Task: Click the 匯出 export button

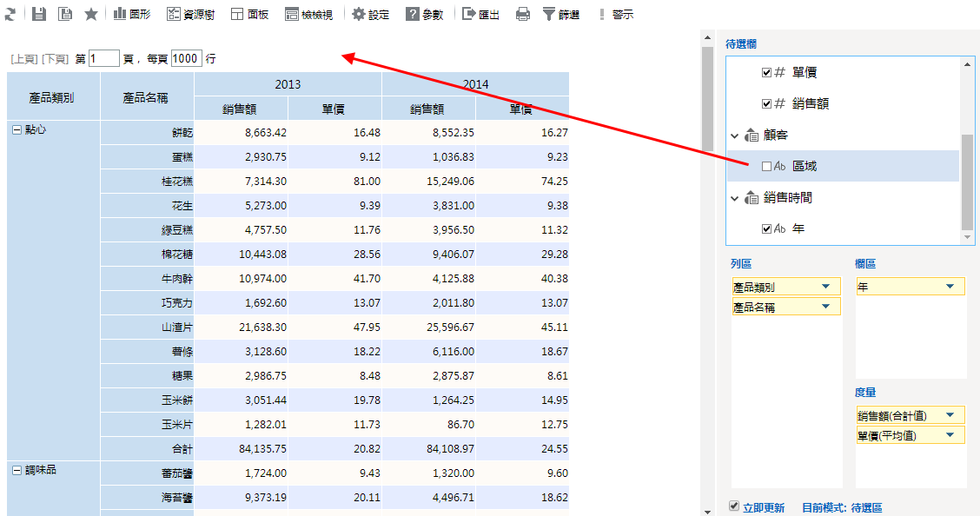Action: [x=480, y=14]
